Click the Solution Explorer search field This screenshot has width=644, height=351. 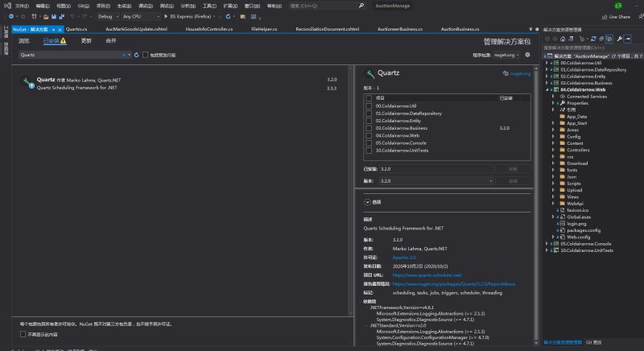(592, 47)
